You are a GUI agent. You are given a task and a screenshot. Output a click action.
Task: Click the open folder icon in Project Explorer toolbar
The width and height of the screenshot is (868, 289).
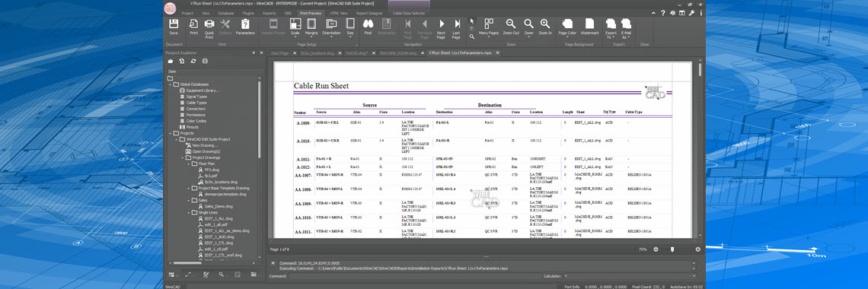click(x=171, y=61)
